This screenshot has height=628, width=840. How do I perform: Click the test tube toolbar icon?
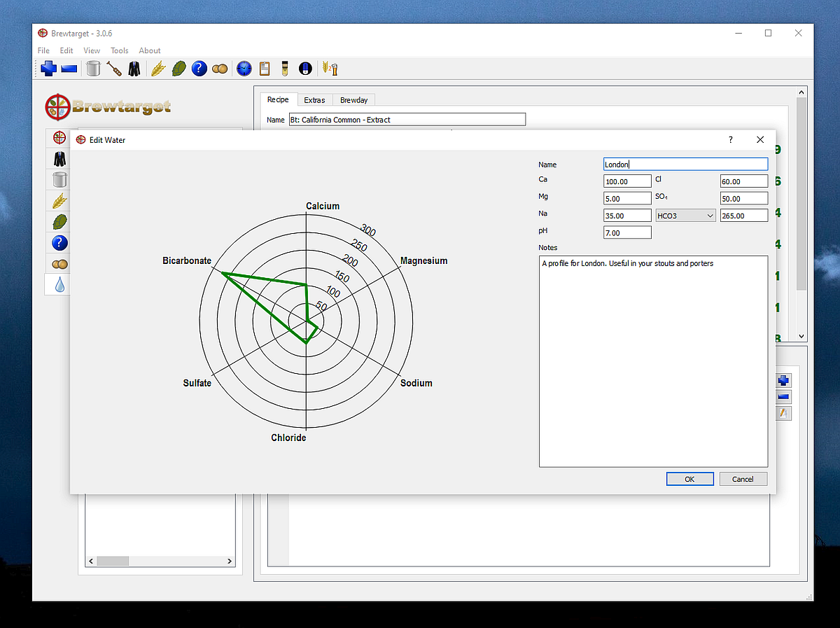[x=285, y=69]
